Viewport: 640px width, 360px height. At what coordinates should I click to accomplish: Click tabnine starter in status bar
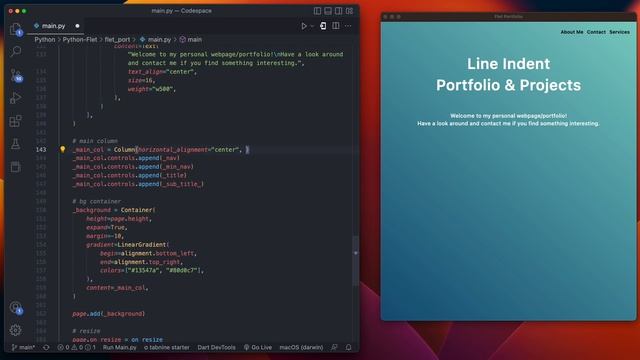pos(167,347)
